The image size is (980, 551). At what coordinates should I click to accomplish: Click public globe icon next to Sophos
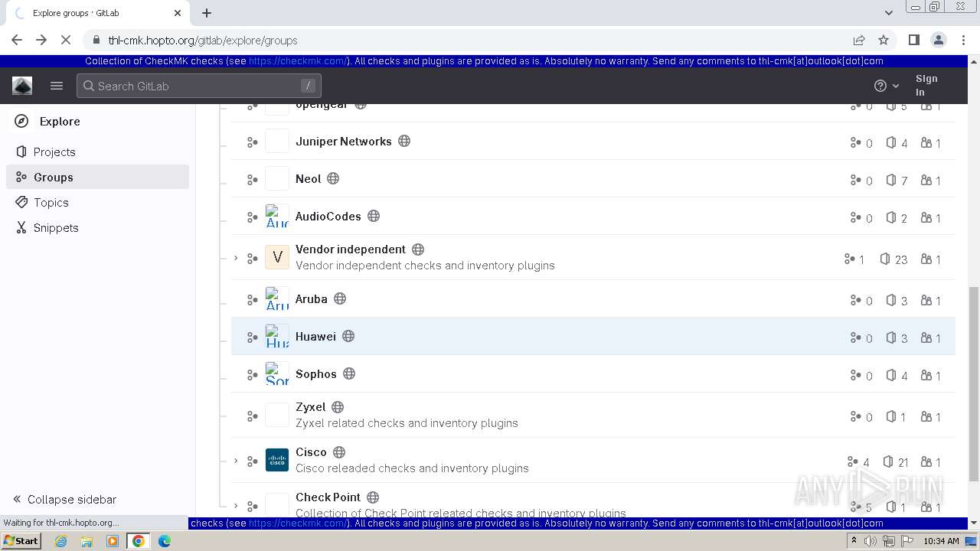[x=349, y=373]
